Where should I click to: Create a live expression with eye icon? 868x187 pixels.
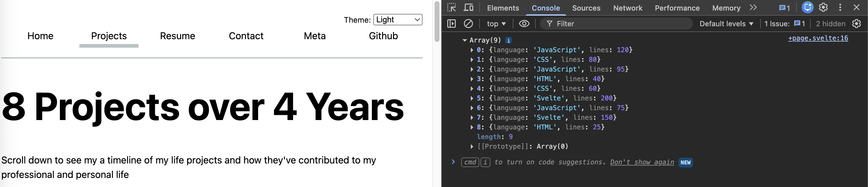click(524, 24)
